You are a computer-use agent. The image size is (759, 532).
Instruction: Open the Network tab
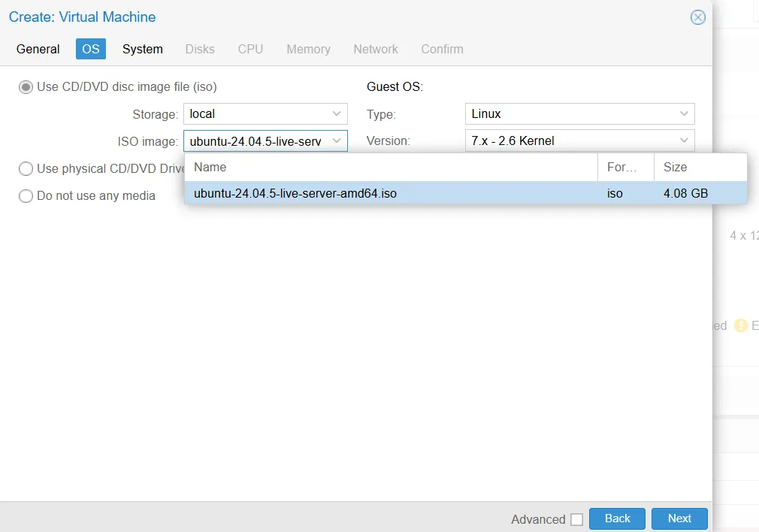point(376,49)
